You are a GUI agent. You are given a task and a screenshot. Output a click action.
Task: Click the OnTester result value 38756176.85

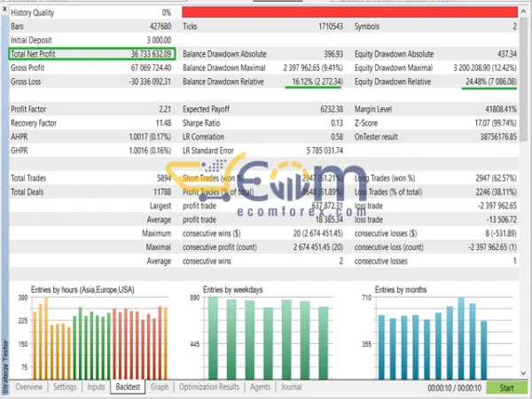click(498, 137)
